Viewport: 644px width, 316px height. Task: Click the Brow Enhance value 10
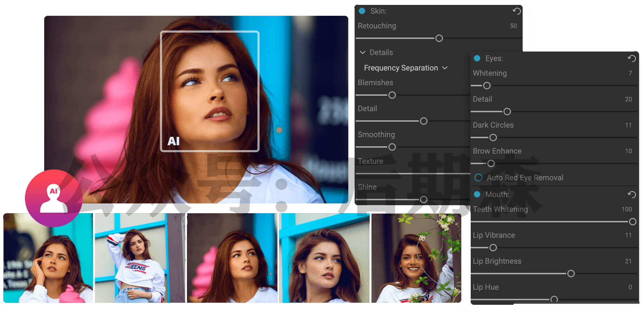[629, 151]
